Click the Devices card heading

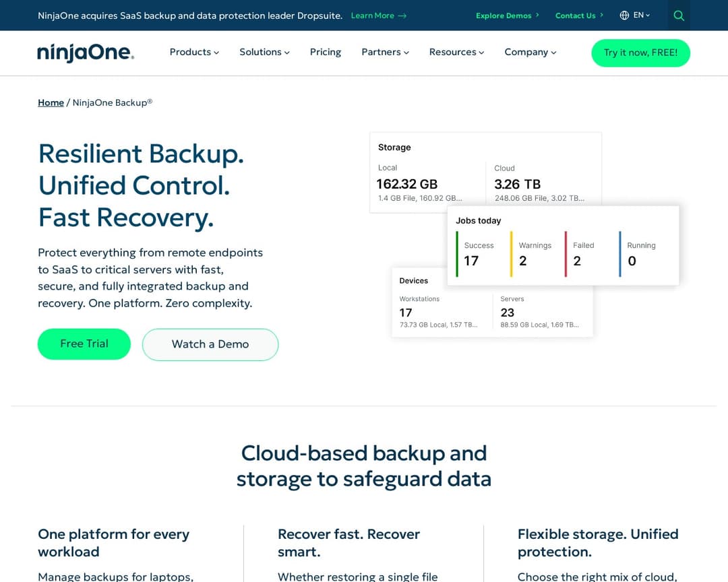(x=413, y=281)
